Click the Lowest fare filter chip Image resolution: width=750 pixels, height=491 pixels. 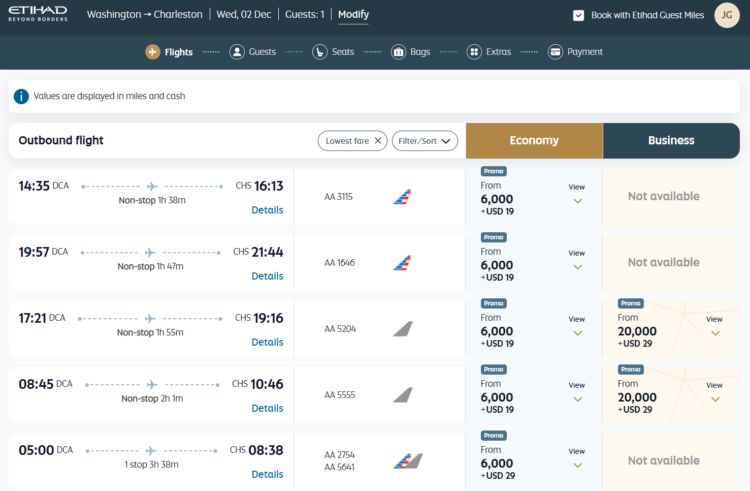coord(353,141)
